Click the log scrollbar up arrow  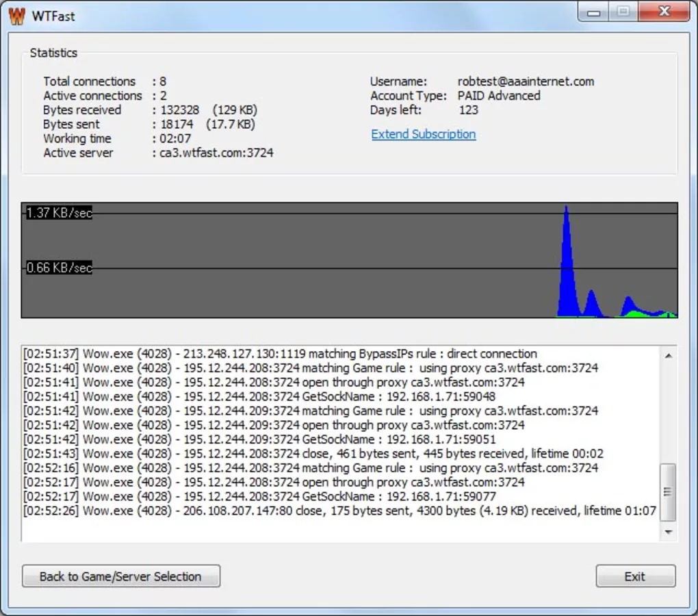[x=668, y=356]
